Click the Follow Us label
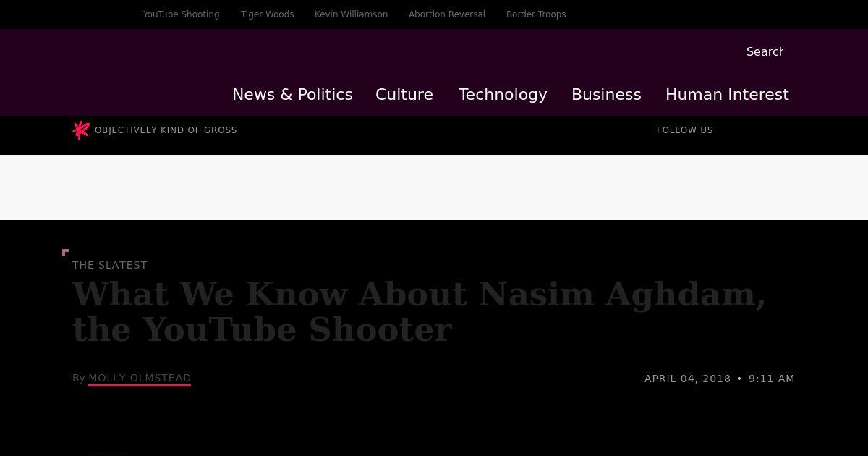 point(685,130)
